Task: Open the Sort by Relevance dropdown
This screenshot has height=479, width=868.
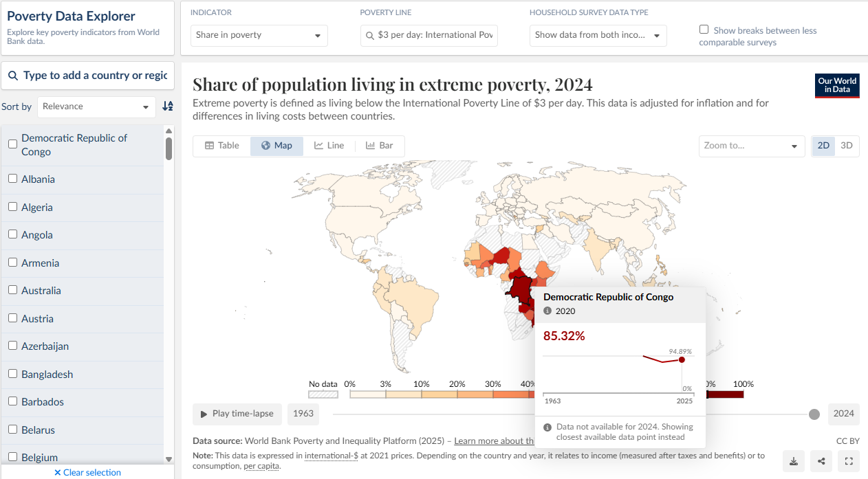Action: [96, 107]
